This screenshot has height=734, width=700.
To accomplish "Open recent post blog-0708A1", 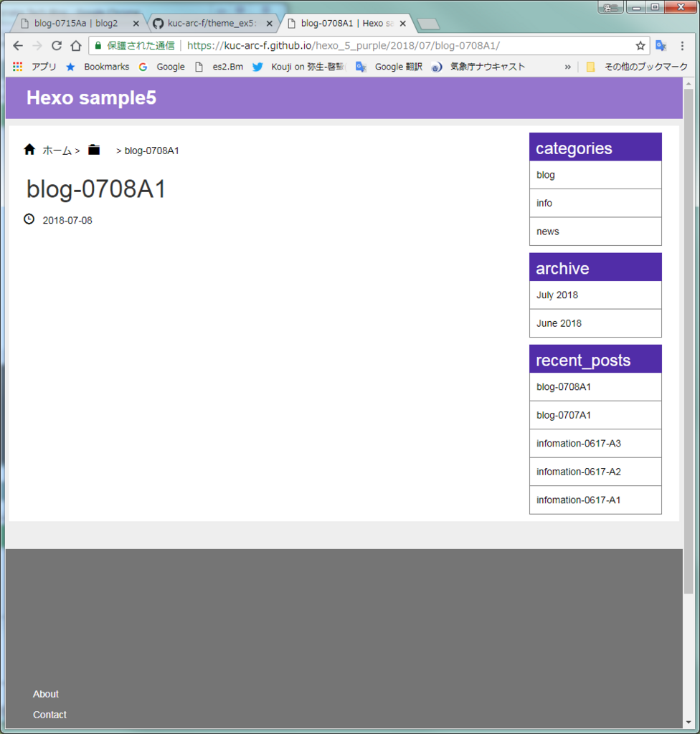I will (595, 386).
